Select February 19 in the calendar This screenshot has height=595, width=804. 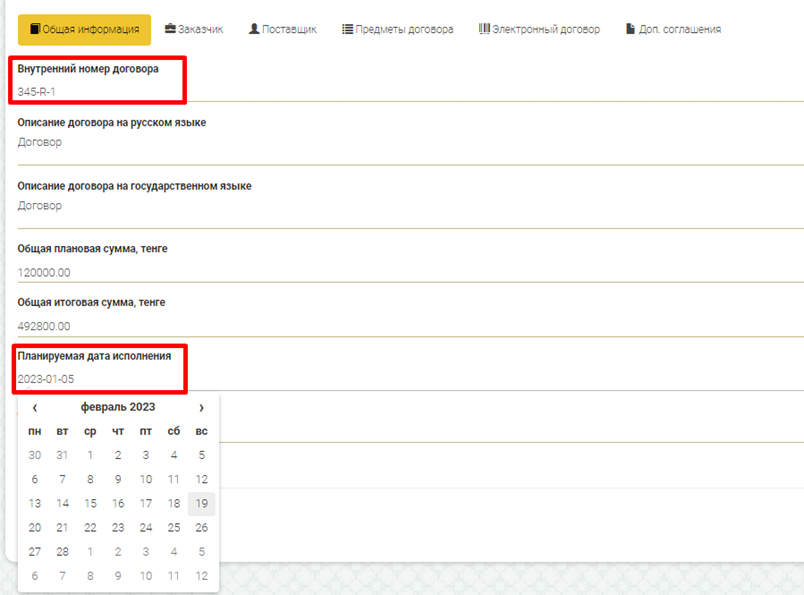point(201,504)
